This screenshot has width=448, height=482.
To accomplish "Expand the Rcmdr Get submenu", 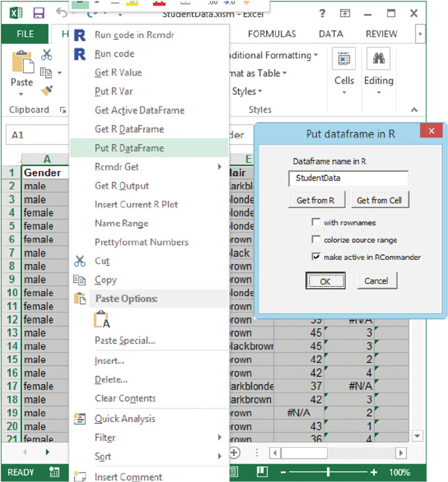I will 220,167.
